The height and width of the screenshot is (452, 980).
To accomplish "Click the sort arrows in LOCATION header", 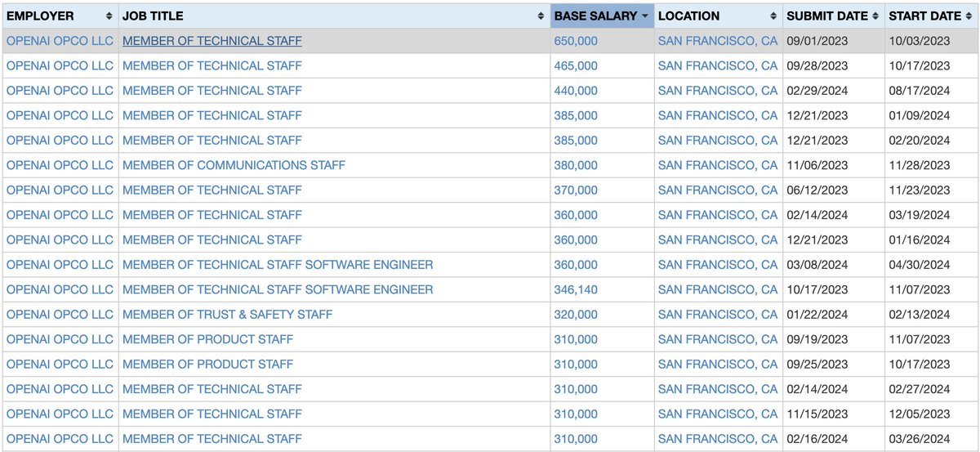I will [773, 16].
